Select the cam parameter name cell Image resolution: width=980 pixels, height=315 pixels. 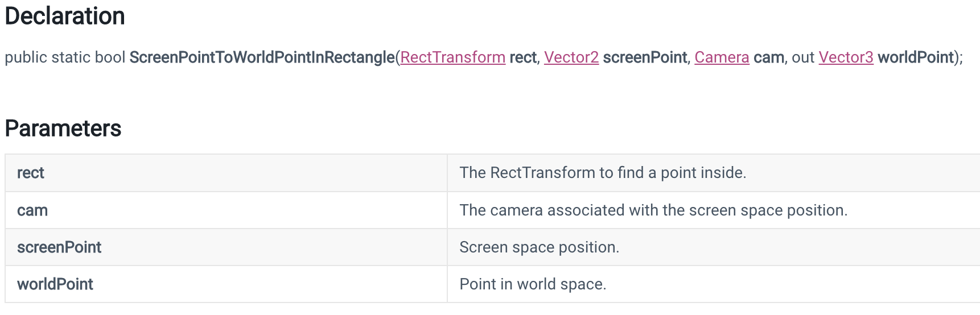tap(226, 210)
